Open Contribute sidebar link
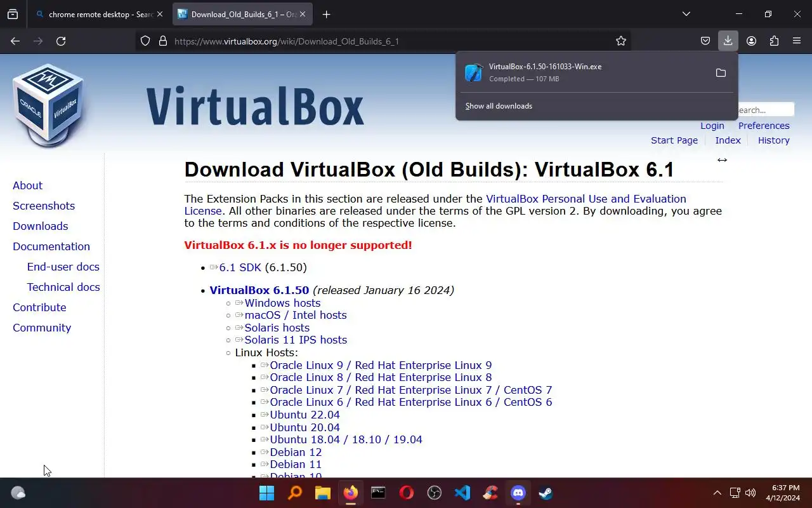 tap(39, 307)
